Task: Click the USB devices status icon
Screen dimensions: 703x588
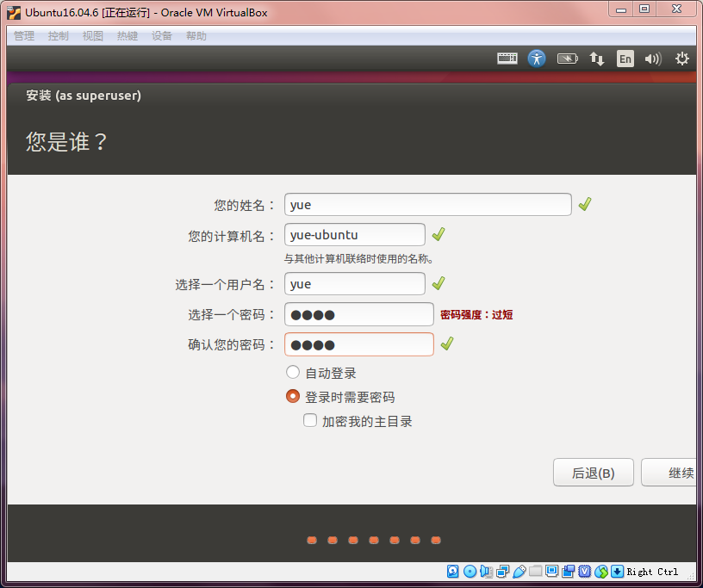Action: (519, 571)
